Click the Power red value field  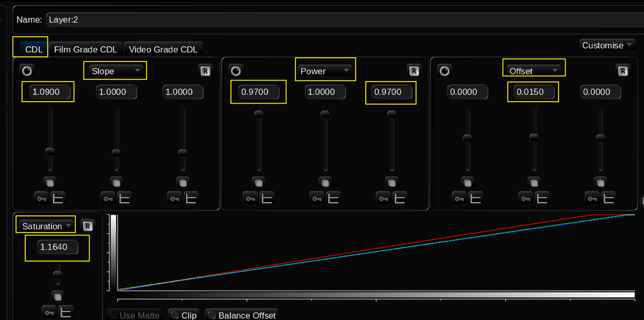[259, 92]
